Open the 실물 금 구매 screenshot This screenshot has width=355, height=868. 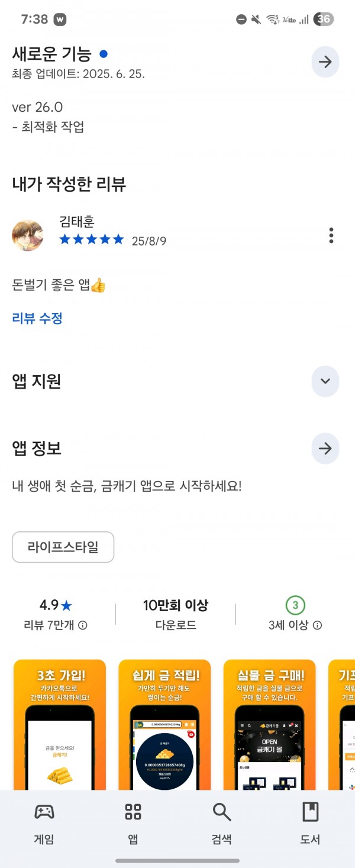pyautogui.click(x=270, y=725)
